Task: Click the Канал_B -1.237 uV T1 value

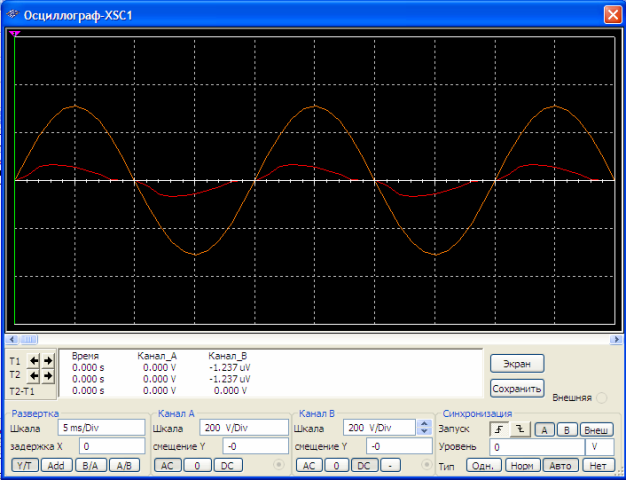Action: tap(230, 367)
